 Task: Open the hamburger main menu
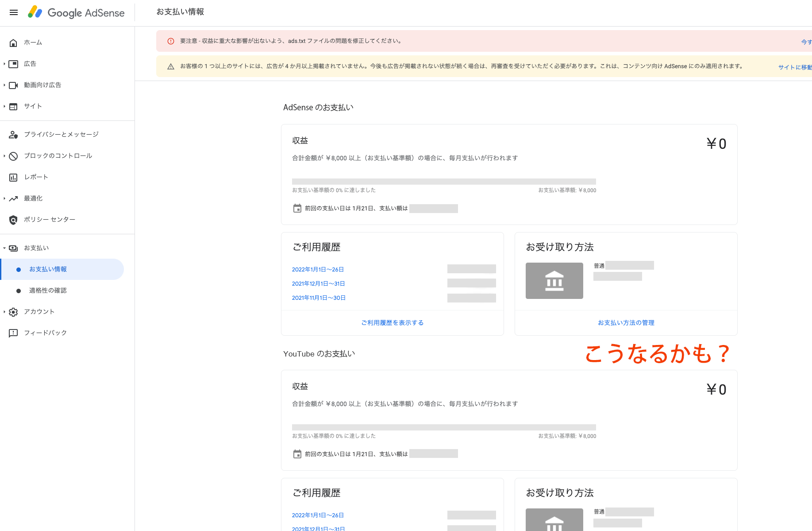[x=14, y=12]
